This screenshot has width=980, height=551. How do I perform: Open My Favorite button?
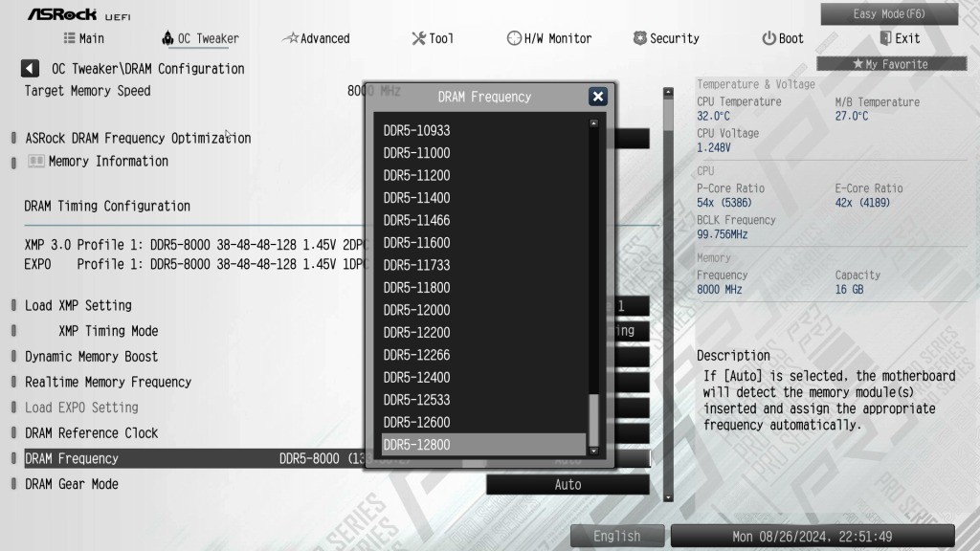click(891, 64)
